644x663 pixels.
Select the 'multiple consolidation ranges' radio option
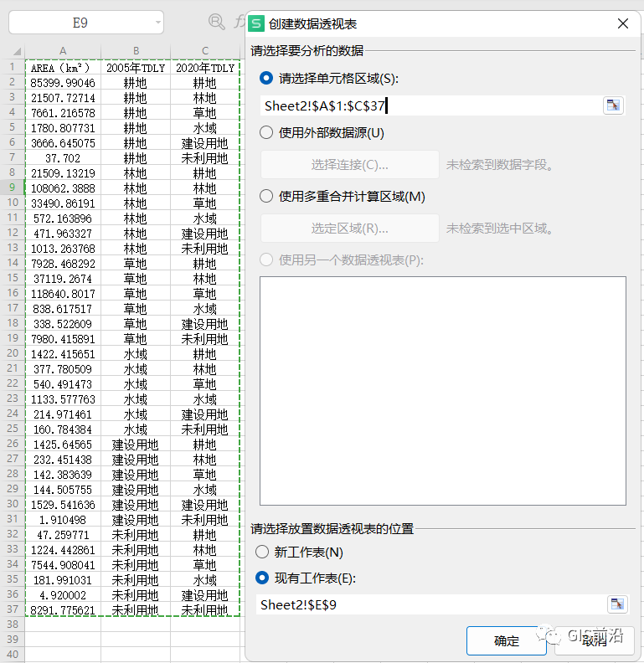coord(266,196)
